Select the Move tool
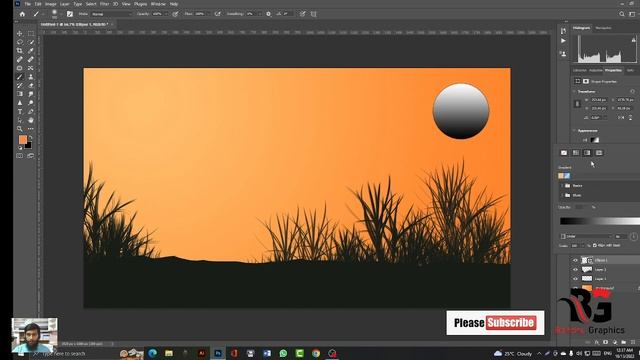The image size is (640, 360). tap(20, 33)
